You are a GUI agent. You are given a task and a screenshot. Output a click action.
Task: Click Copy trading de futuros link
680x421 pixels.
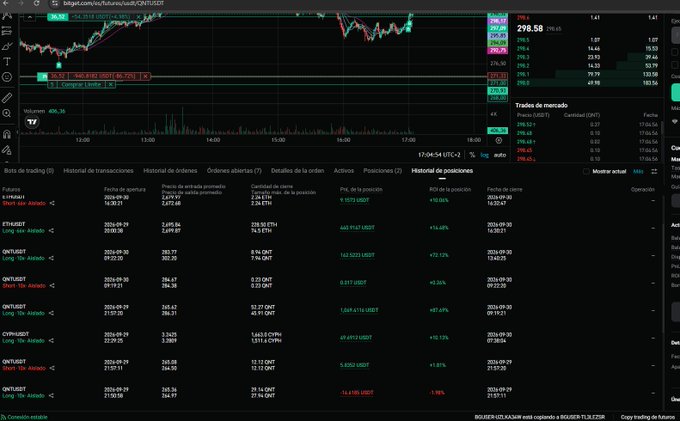tap(647, 417)
